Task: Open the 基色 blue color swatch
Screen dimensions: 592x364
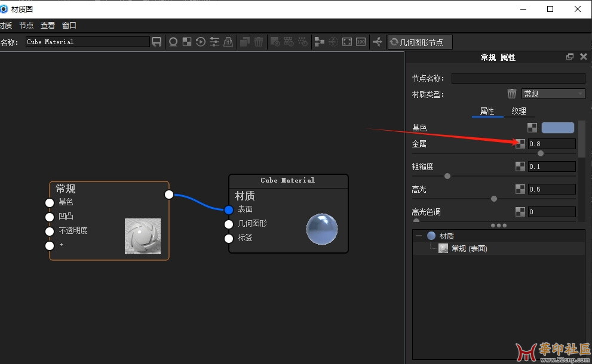Action: click(x=557, y=128)
